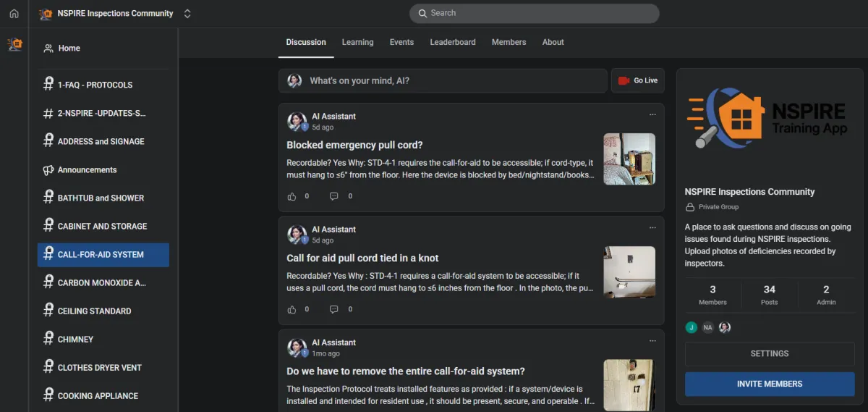Go to Home in the sidebar
868x412 pixels.
103,49
